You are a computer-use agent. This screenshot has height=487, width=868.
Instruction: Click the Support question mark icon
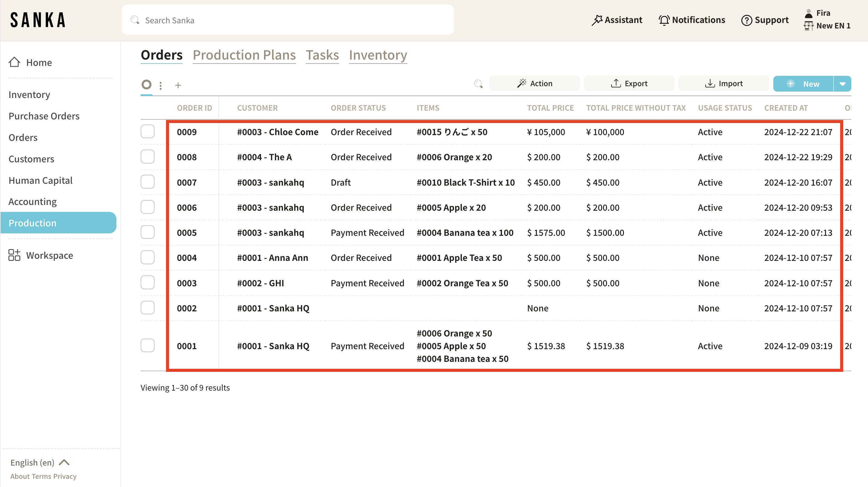746,20
